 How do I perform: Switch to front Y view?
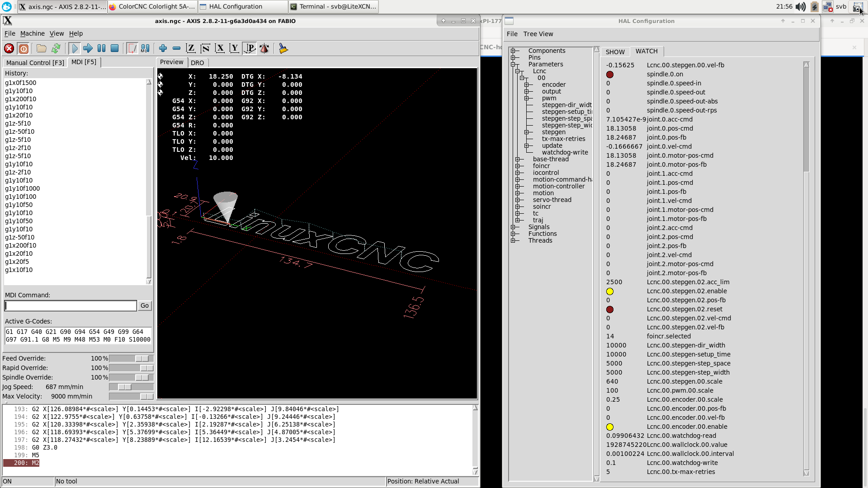click(x=234, y=48)
